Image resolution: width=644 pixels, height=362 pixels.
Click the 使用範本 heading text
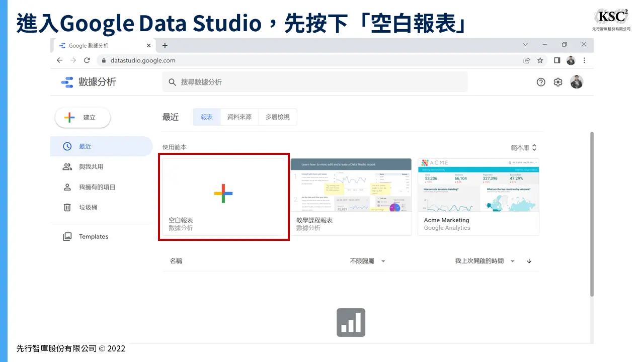tap(175, 147)
